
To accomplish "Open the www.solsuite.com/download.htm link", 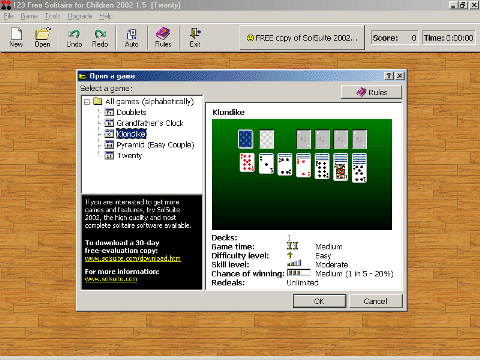I will 133,258.
